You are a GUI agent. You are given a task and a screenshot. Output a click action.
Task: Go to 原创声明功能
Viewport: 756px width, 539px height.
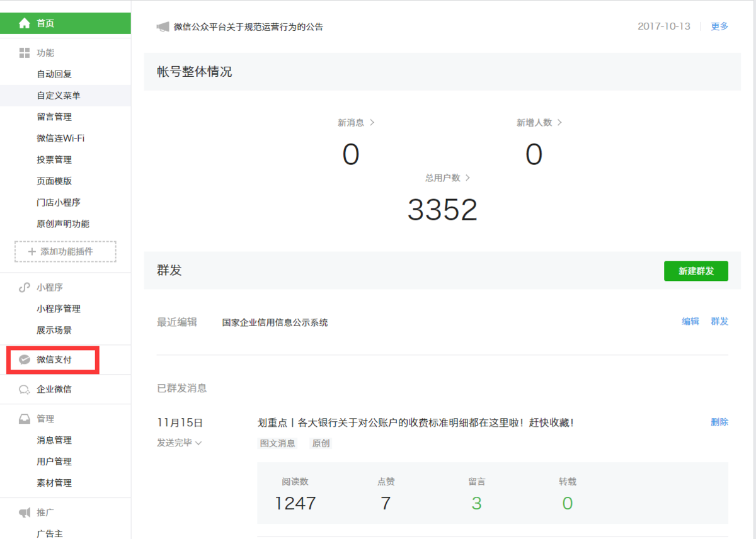pos(63,224)
